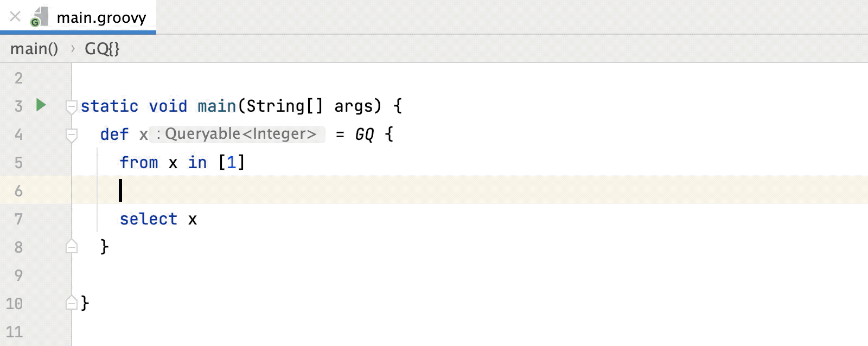868x346 pixels.
Task: Click the green G badge on the file icon
Action: (x=34, y=22)
